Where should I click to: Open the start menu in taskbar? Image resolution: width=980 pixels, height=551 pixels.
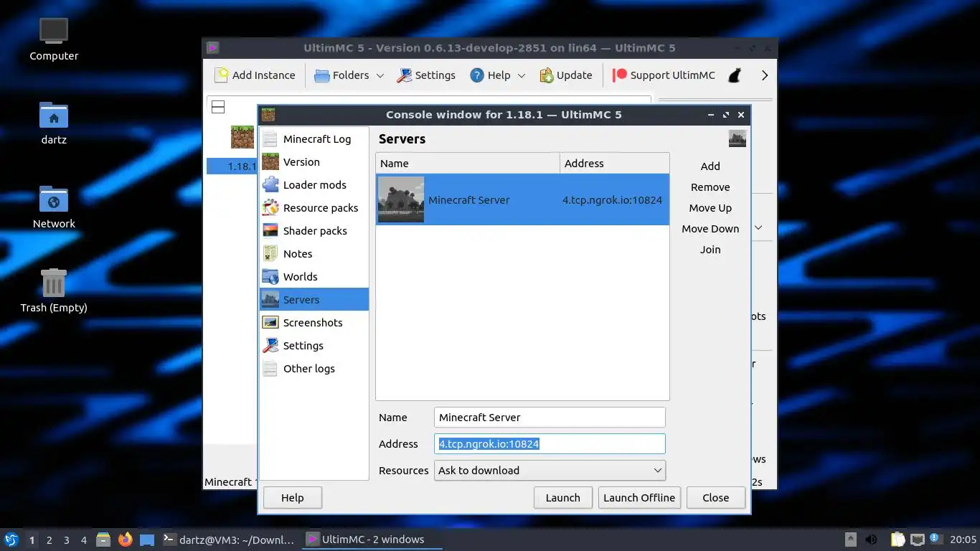[x=11, y=540]
